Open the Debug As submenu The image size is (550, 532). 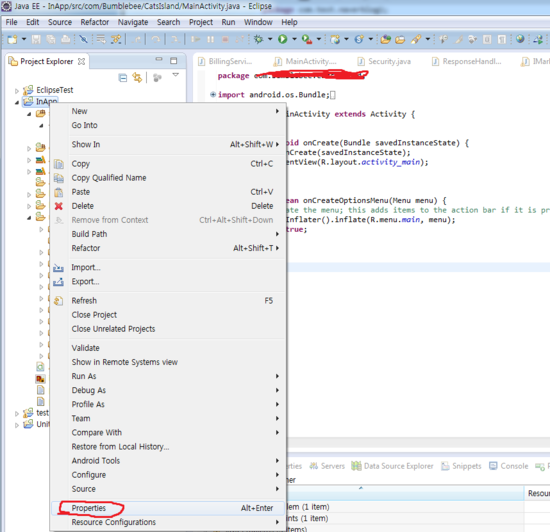(168, 390)
